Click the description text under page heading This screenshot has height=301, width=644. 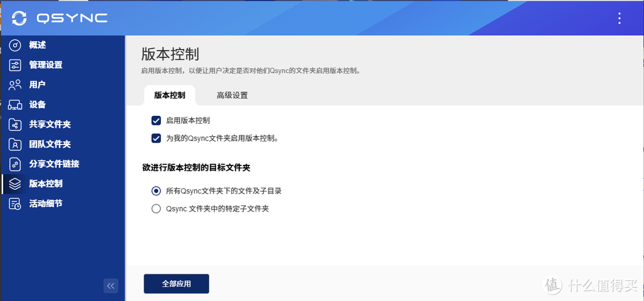pyautogui.click(x=250, y=70)
